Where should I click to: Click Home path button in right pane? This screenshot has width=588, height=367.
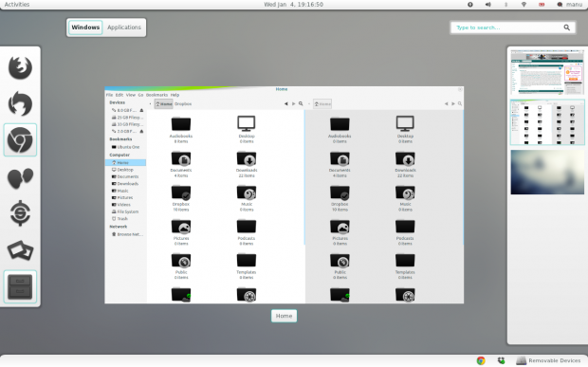point(322,103)
